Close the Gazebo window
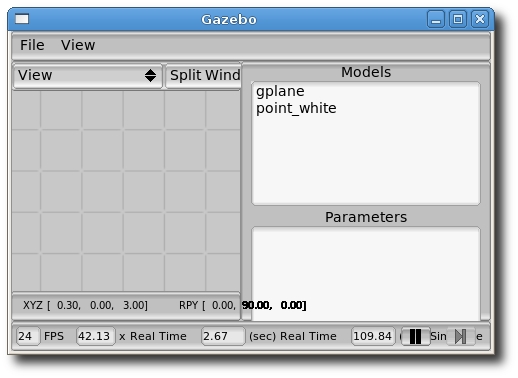 coord(480,19)
